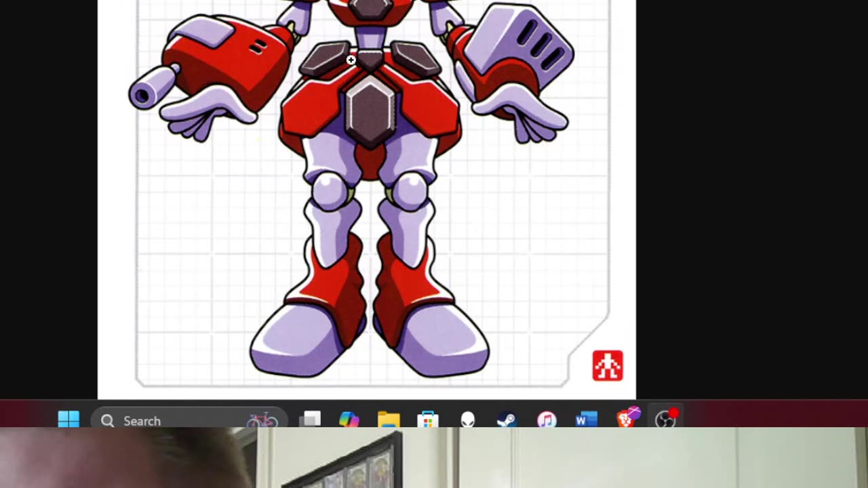Open the Alienware app in the taskbar
This screenshot has width=868, height=488.
coord(468,420)
